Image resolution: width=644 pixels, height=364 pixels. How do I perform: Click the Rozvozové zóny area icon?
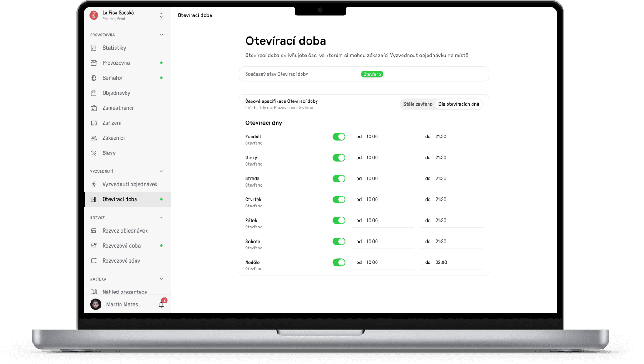pos(94,261)
